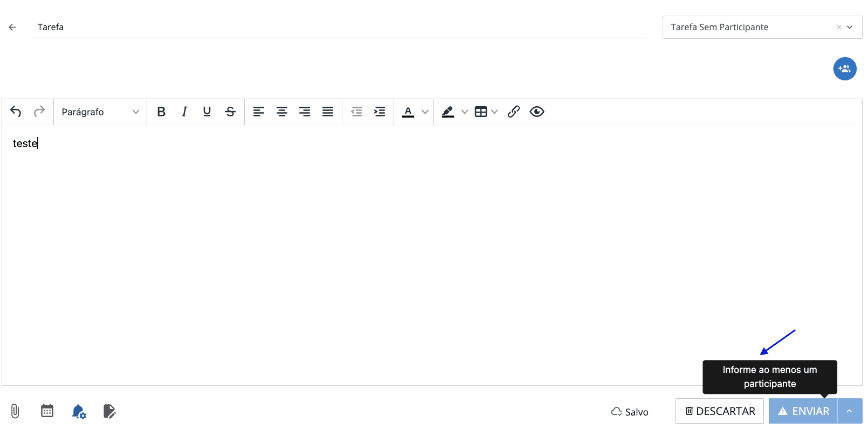The width and height of the screenshot is (868, 429).
Task: Click the add participants icon
Action: pyautogui.click(x=845, y=69)
